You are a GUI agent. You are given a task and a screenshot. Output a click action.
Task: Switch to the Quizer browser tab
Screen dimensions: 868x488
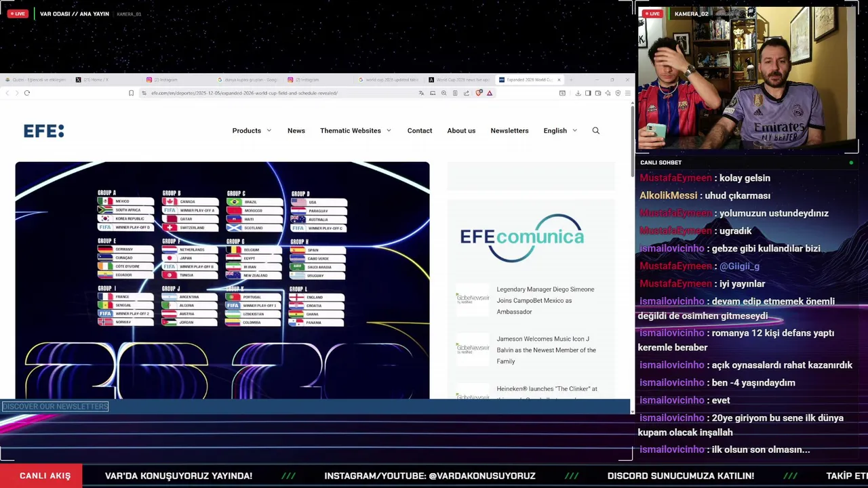click(x=36, y=80)
